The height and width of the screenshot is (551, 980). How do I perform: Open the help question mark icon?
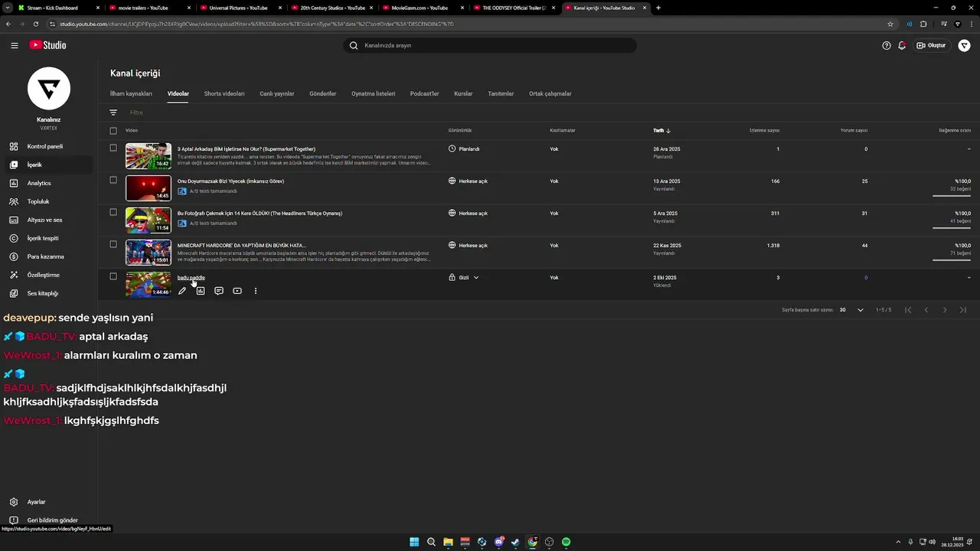[887, 45]
